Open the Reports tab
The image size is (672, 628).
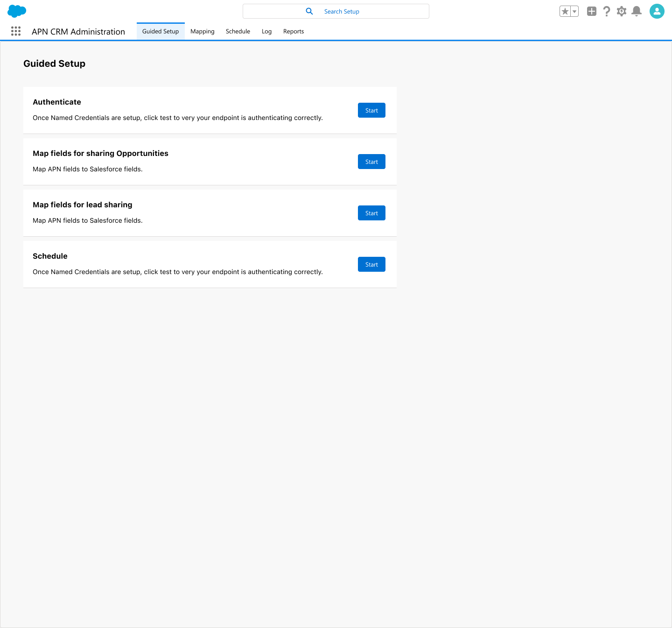coord(294,31)
